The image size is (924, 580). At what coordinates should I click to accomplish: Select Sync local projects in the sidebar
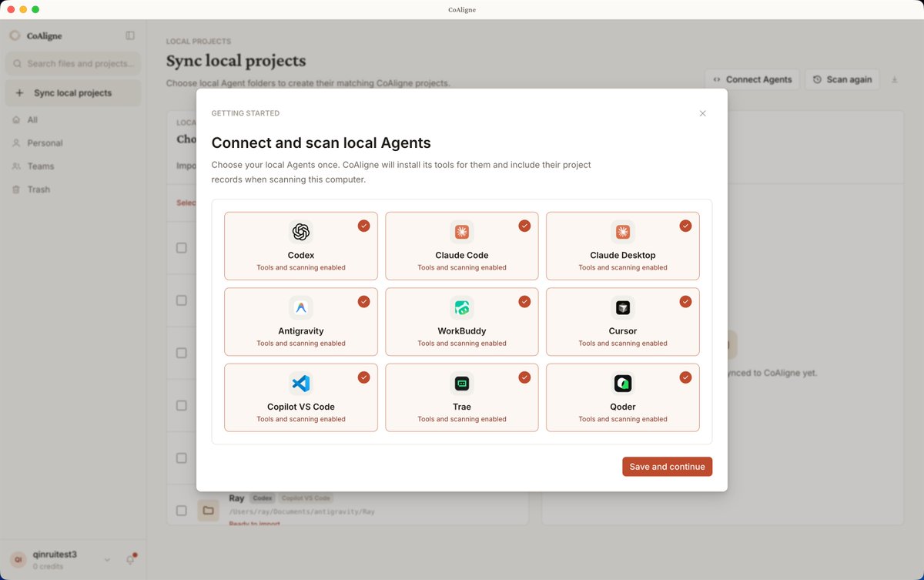[x=73, y=93]
